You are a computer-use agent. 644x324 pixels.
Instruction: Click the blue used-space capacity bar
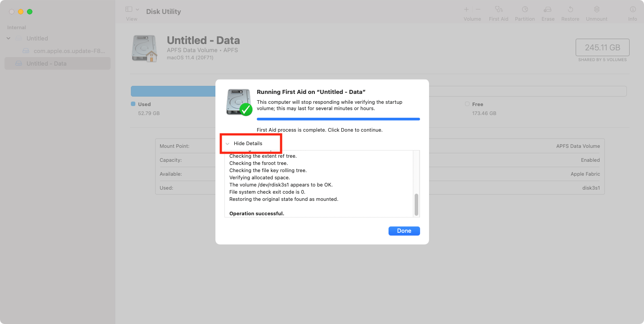point(173,91)
